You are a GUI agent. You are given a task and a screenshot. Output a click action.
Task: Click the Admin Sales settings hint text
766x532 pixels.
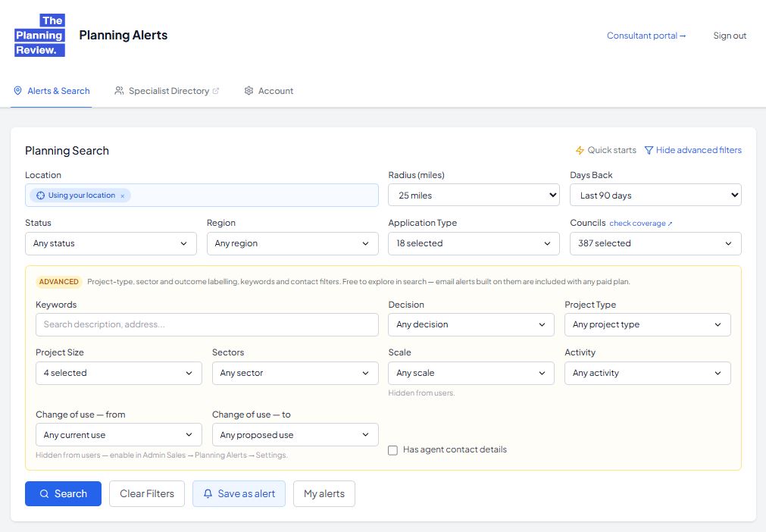click(161, 455)
